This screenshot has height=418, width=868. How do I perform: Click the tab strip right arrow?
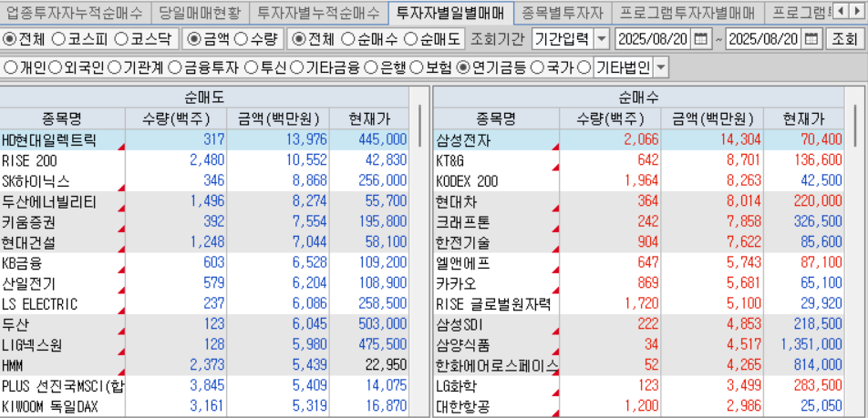(856, 11)
